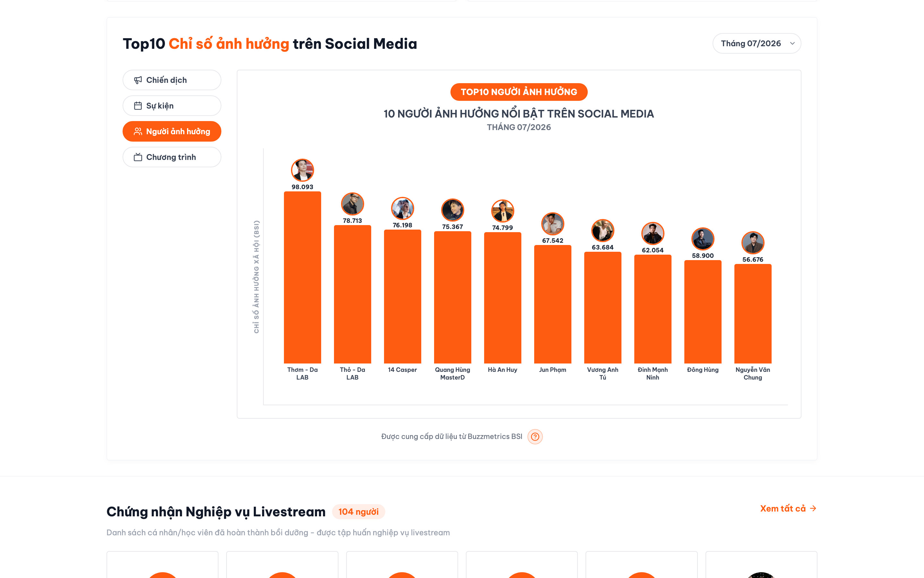This screenshot has width=924, height=578.
Task: Click Jun Phạm avatar
Action: tap(552, 223)
